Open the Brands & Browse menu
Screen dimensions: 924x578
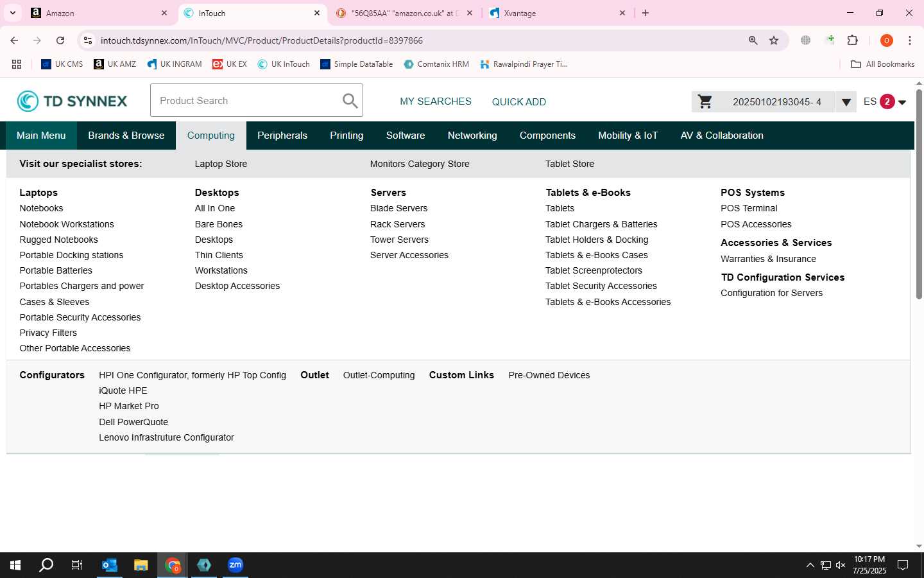[x=126, y=136]
